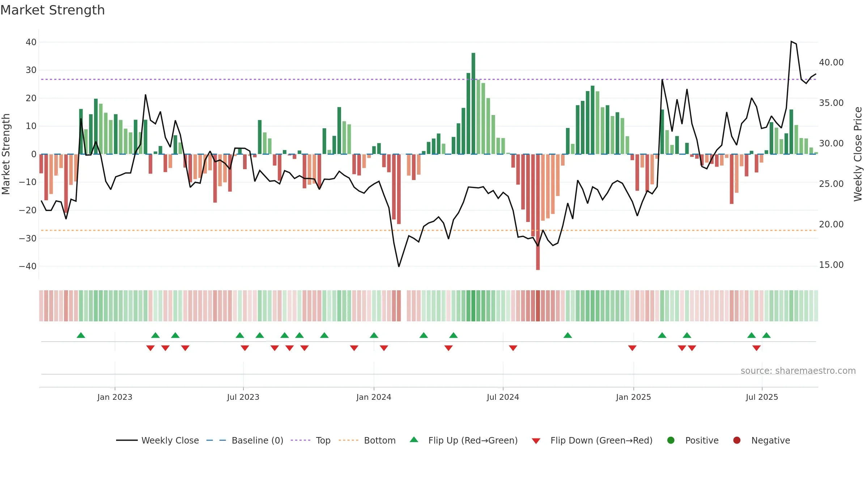Click the last green flip-up marker after Jul 2025
The height and width of the screenshot is (488, 868).
tap(766, 335)
